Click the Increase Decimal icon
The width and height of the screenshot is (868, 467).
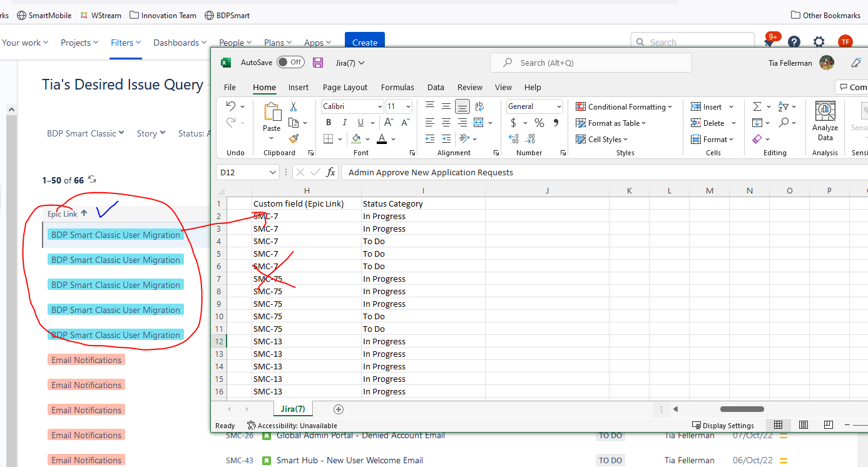click(x=514, y=139)
